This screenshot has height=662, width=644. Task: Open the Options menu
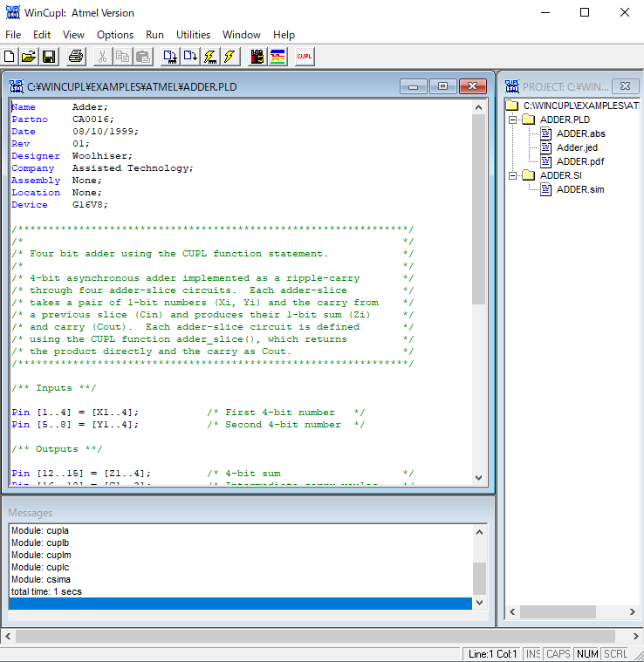click(115, 35)
